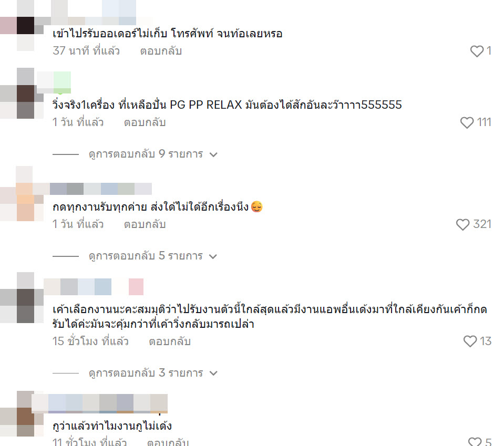Open username above the 321-likes comment
The width and height of the screenshot is (504, 446).
[101, 189]
